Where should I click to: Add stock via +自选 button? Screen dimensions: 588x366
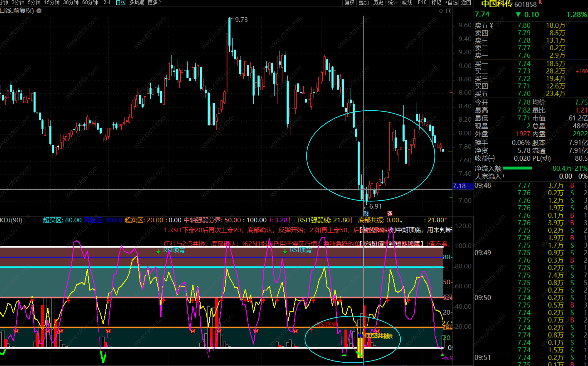tap(451, 3)
